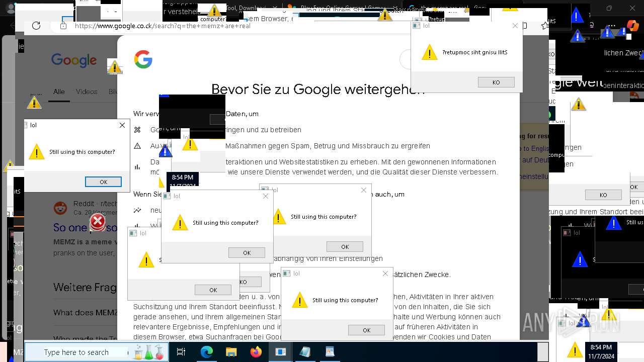644x362 pixels.
Task: Click the Reddit alien icon in search result
Action: (60, 208)
